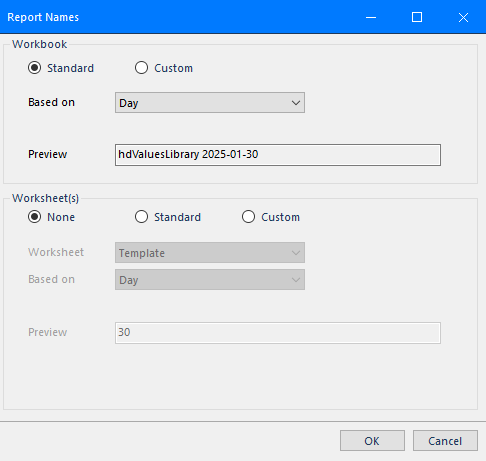Image resolution: width=486 pixels, height=461 pixels.
Task: Open the Workbook Based on dropdown
Action: (210, 103)
